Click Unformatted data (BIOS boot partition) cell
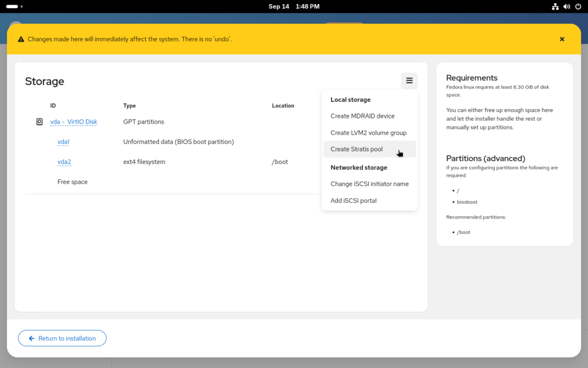588x368 pixels. [x=179, y=142]
